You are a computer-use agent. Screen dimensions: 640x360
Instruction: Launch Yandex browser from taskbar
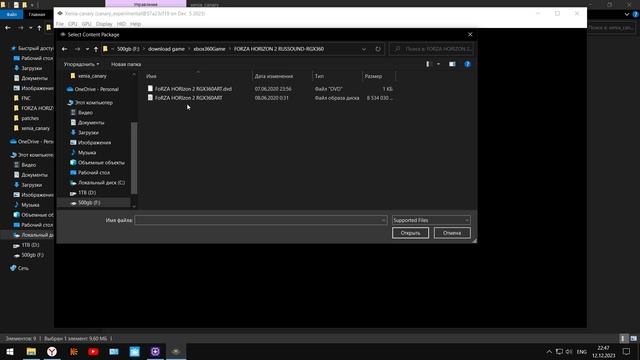coord(52,351)
